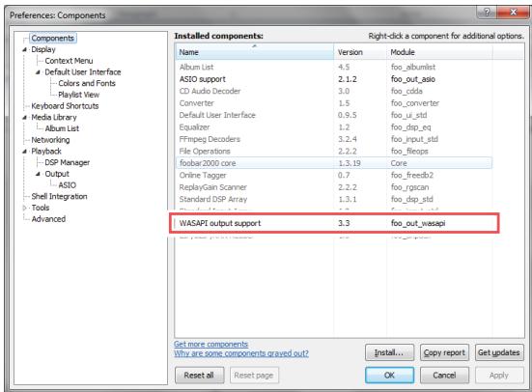Select ReplayGain Scanner component
The height and width of the screenshot is (392, 532).
coord(334,187)
